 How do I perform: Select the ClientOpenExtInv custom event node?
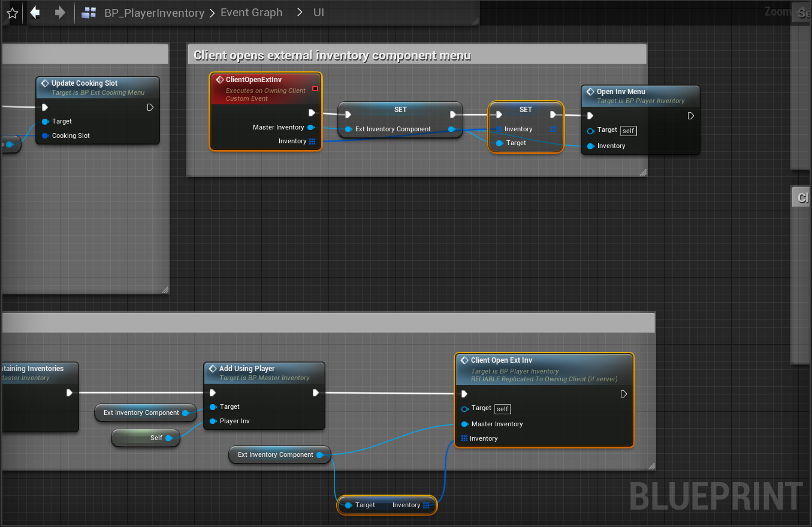(265, 80)
